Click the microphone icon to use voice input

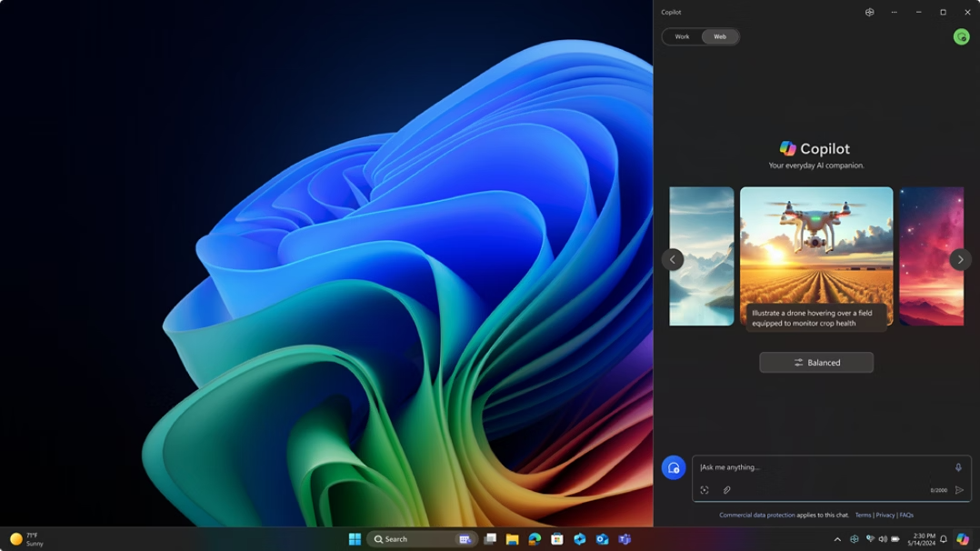point(958,467)
